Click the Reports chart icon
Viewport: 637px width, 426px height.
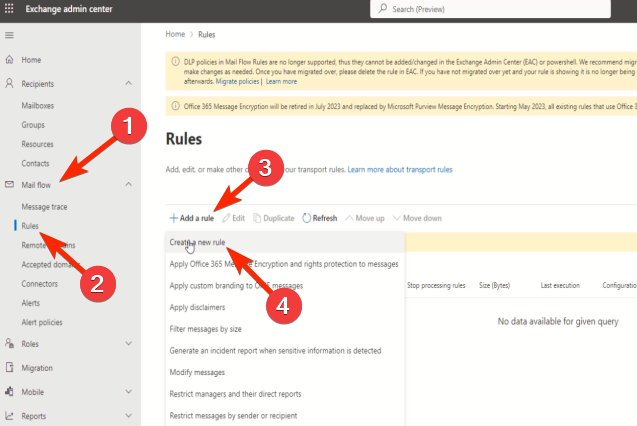click(x=9, y=416)
